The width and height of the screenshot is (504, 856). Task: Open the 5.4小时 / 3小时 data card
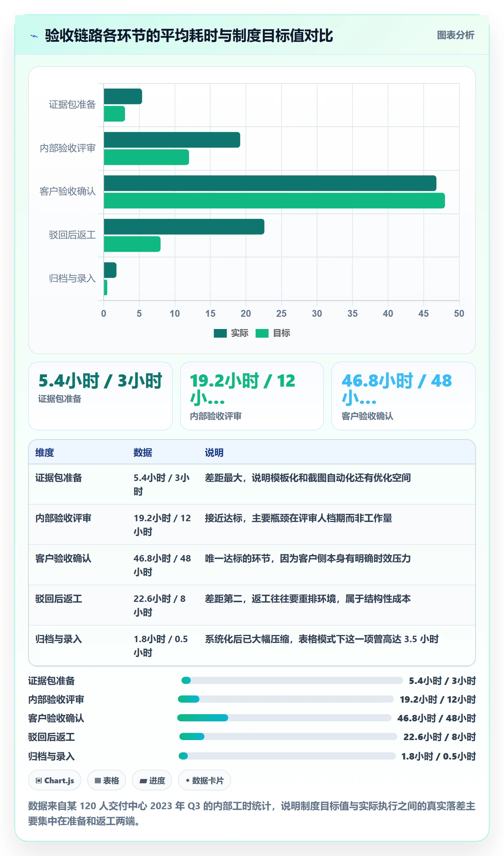[x=100, y=396]
